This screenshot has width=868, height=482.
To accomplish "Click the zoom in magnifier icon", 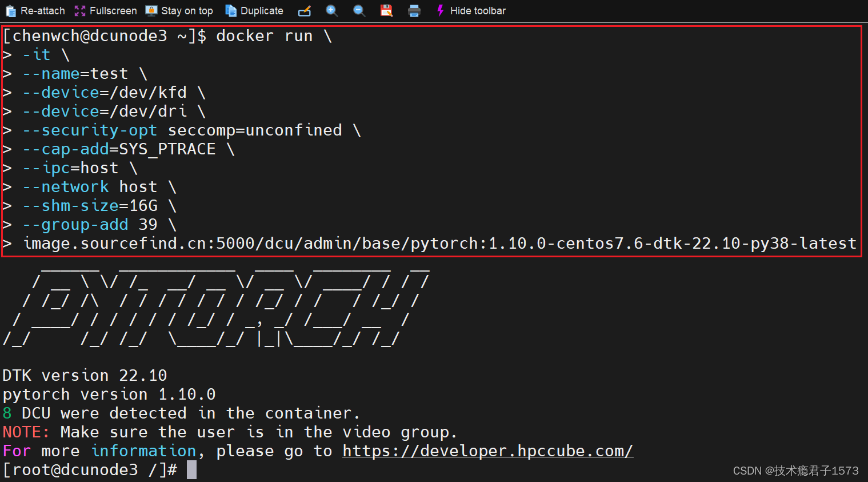I will (332, 11).
